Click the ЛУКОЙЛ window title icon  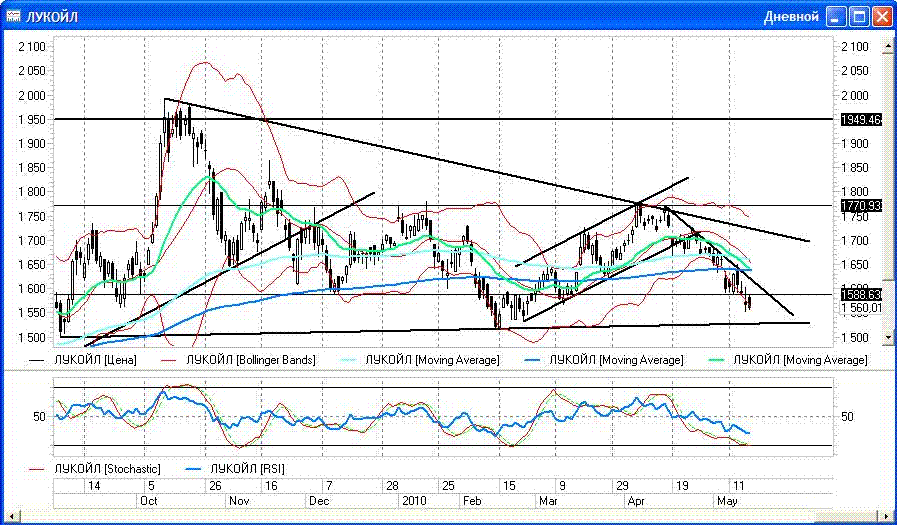(x=13, y=17)
